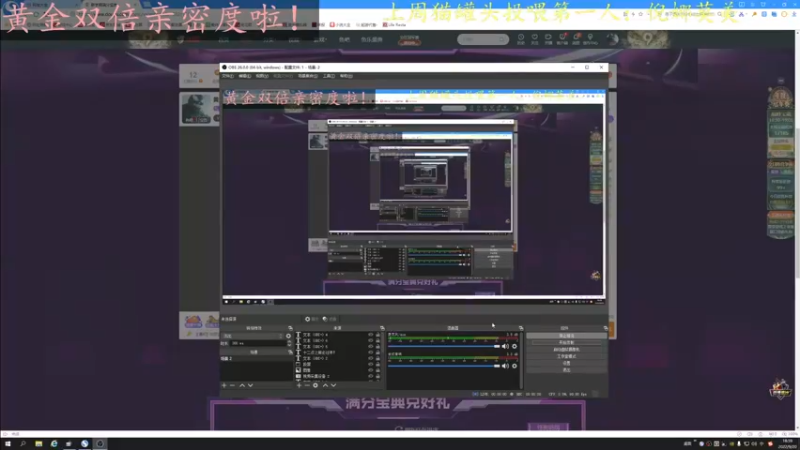Image resolution: width=800 pixels, height=450 pixels.
Task: Click 停止推流 stop streaming button
Action: 567,336
